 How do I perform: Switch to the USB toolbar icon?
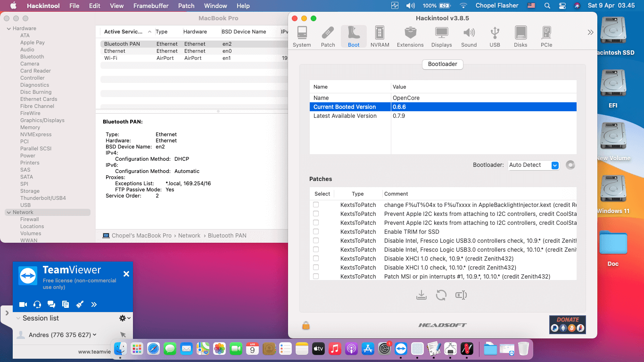pos(495,37)
